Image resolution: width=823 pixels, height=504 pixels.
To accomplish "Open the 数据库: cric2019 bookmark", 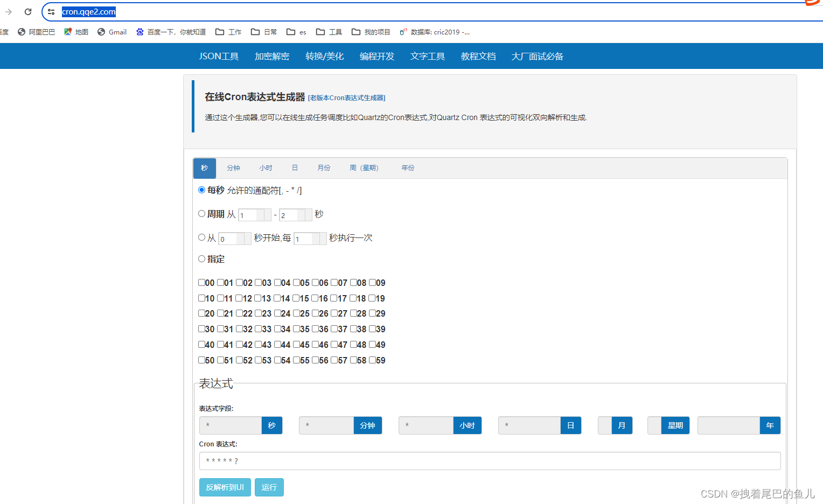I will pos(435,32).
